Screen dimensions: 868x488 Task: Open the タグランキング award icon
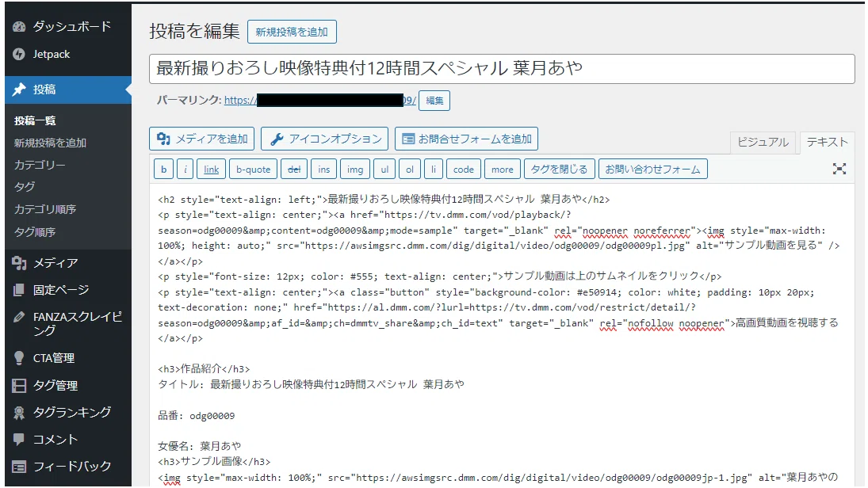click(19, 413)
